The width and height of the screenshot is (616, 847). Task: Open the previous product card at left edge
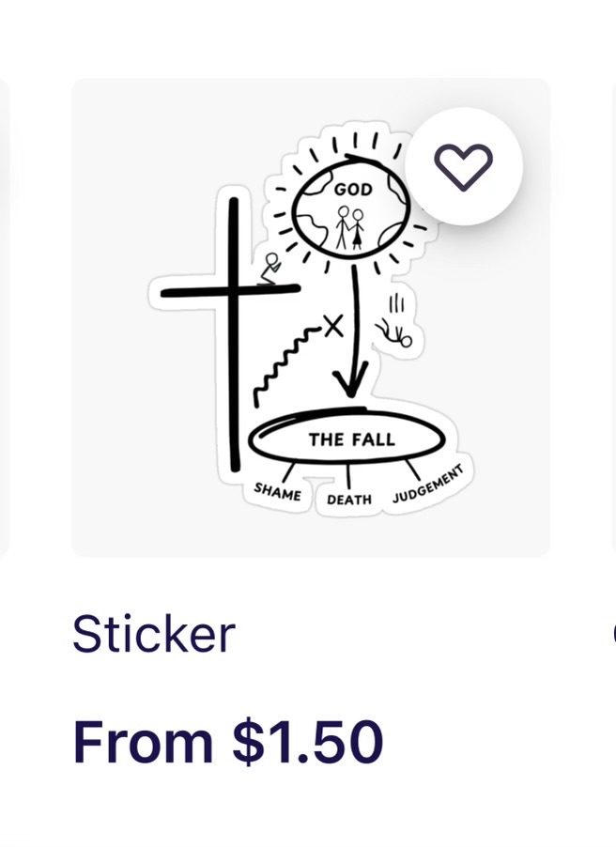(x=5, y=317)
